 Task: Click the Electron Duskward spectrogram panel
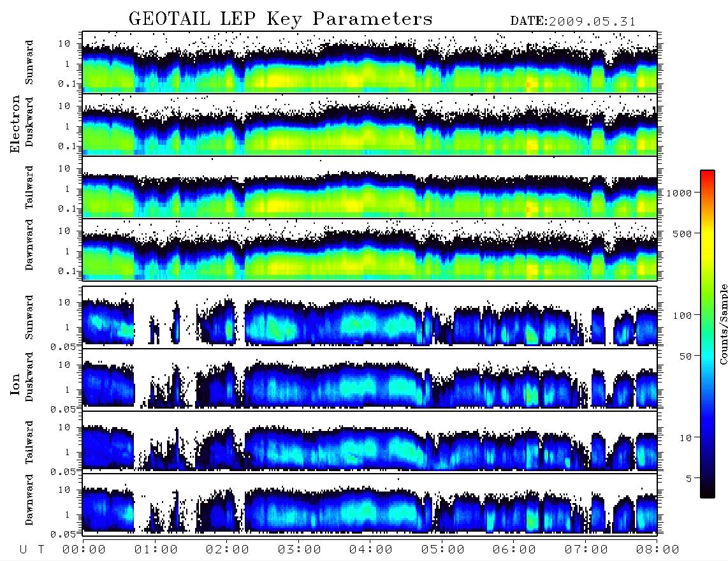[x=370, y=124]
